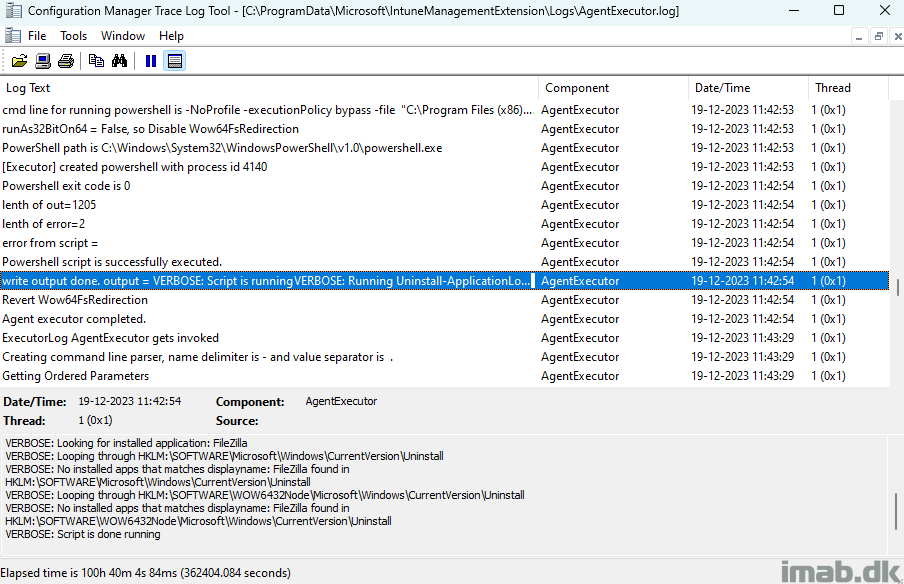Open the Window menu
The height and width of the screenshot is (584, 904).
pos(123,36)
